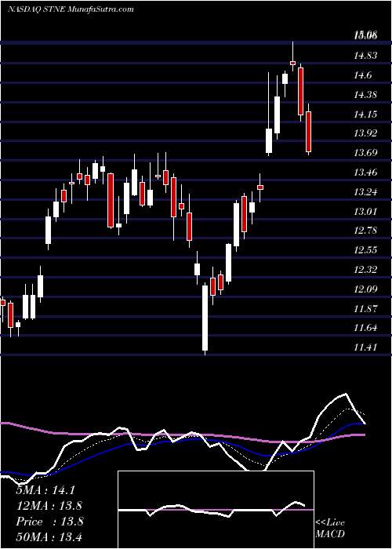Viewport: 392px width, 549px height.
Task: Click the 11.87 price axis label
Action: (x=365, y=309)
